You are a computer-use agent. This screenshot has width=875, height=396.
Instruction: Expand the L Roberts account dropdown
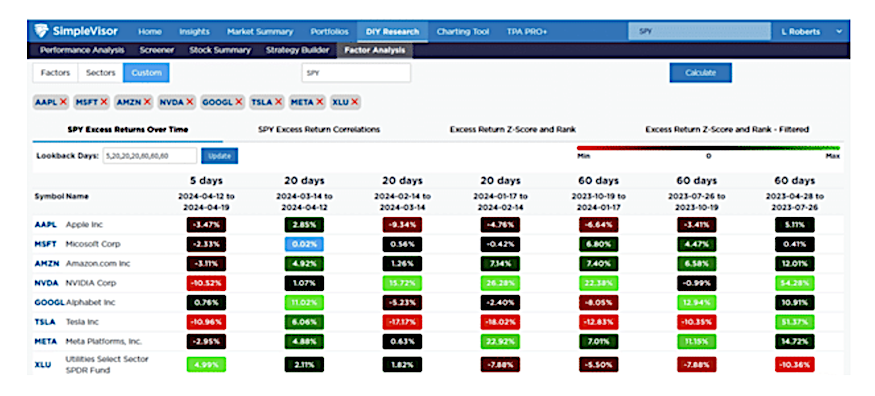tap(839, 32)
